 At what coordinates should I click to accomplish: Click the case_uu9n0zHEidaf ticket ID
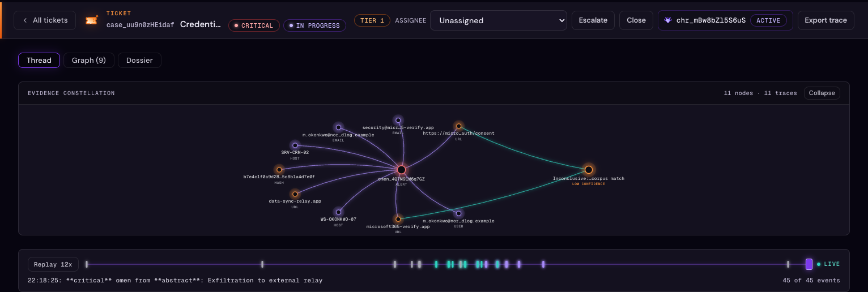point(141,25)
